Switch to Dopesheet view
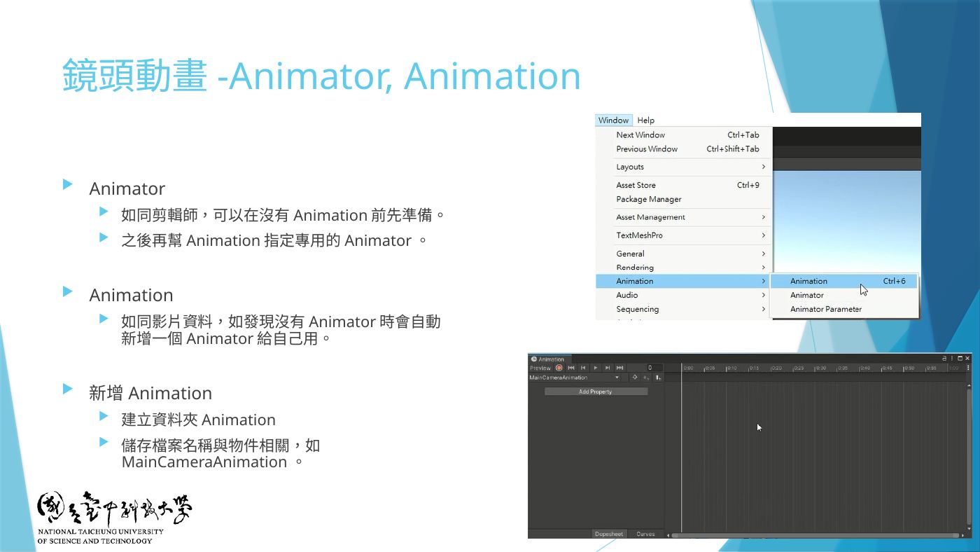Screen dimensions: 980x552 (x=609, y=534)
